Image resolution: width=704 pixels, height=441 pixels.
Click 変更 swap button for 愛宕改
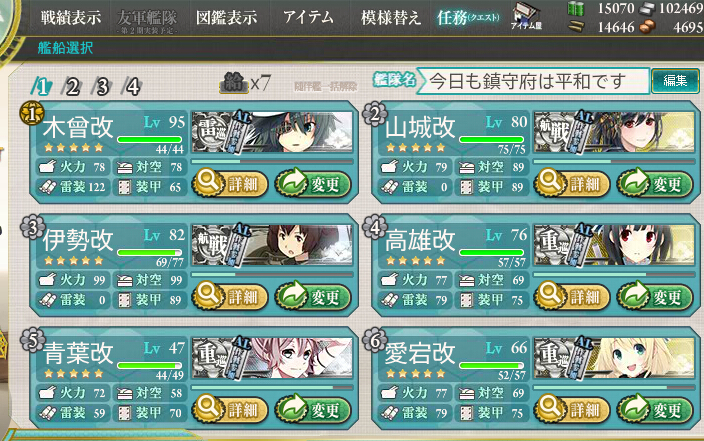pos(656,410)
